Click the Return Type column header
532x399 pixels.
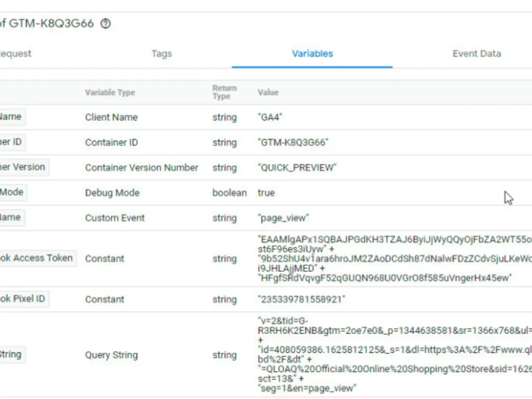225,92
